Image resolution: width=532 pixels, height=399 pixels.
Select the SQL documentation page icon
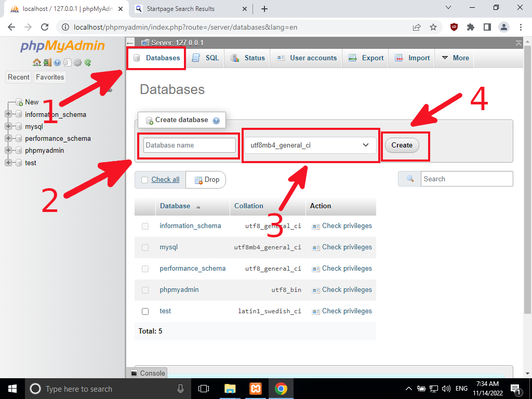68,62
